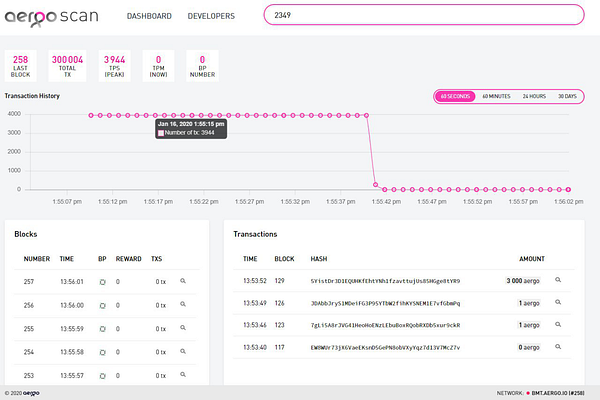Click the TXS column header in Blocks

point(157,259)
